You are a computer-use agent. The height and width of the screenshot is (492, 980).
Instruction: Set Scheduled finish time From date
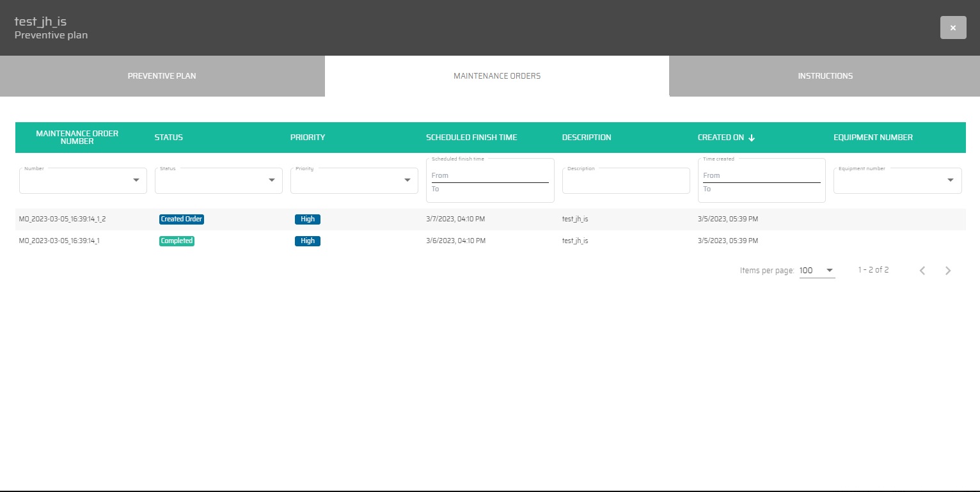click(x=489, y=175)
